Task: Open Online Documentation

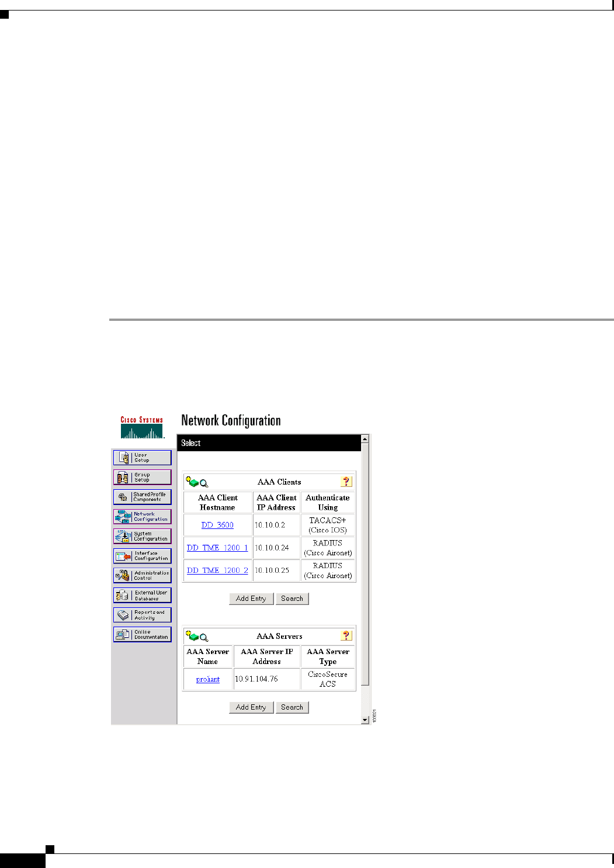Action: (x=143, y=634)
